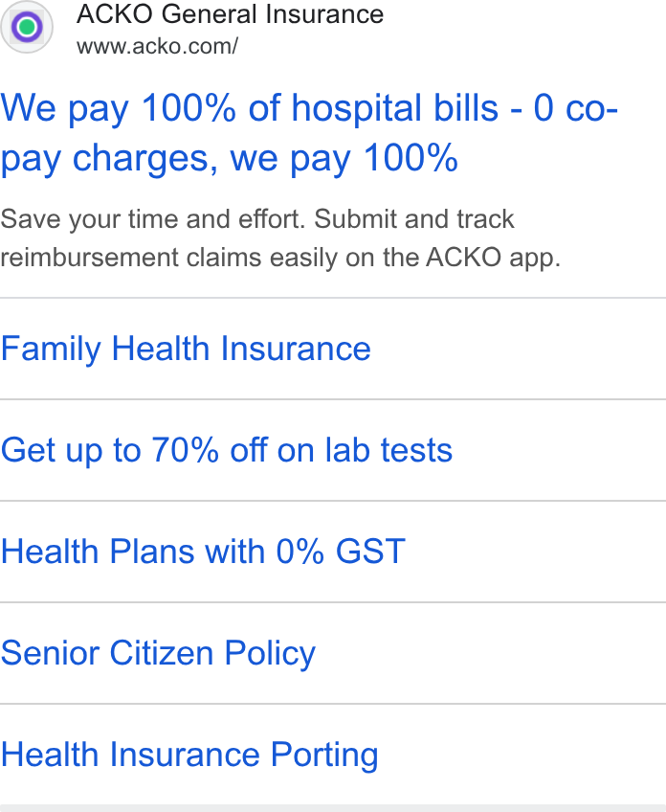Click the ACKO circular logo icon
Image resolution: width=666 pixels, height=812 pixels.
[x=27, y=27]
